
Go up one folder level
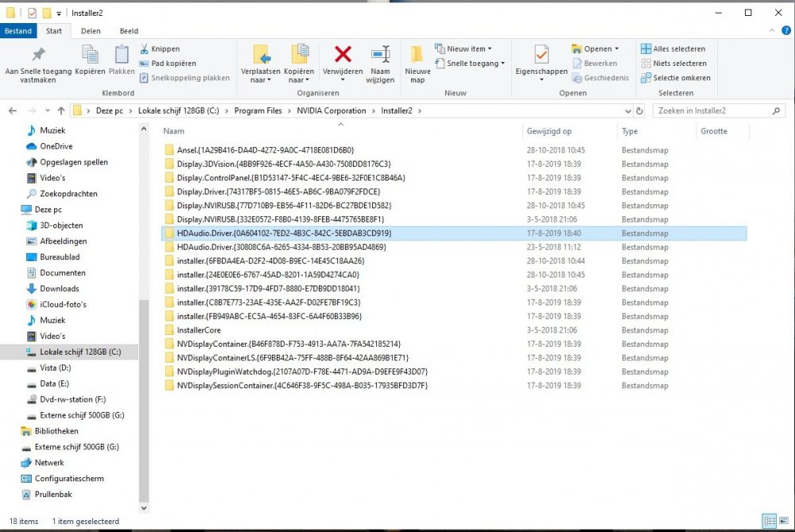[x=61, y=111]
